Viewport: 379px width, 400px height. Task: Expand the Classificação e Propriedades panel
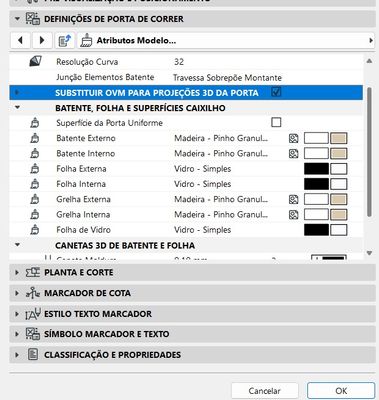point(17,354)
